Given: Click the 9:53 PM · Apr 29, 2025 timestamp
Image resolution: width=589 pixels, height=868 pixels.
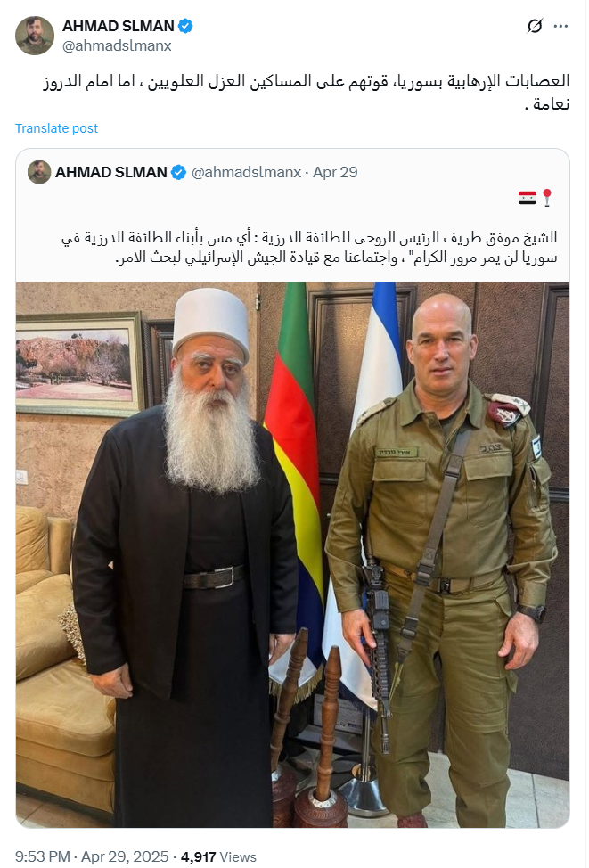Looking at the screenshot, I should pos(92,856).
